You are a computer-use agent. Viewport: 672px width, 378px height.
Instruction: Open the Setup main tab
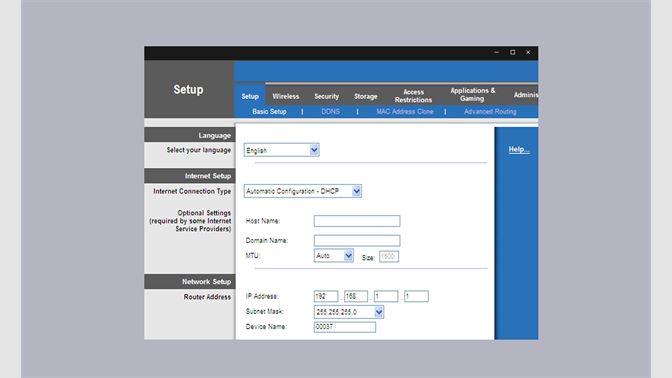click(250, 96)
